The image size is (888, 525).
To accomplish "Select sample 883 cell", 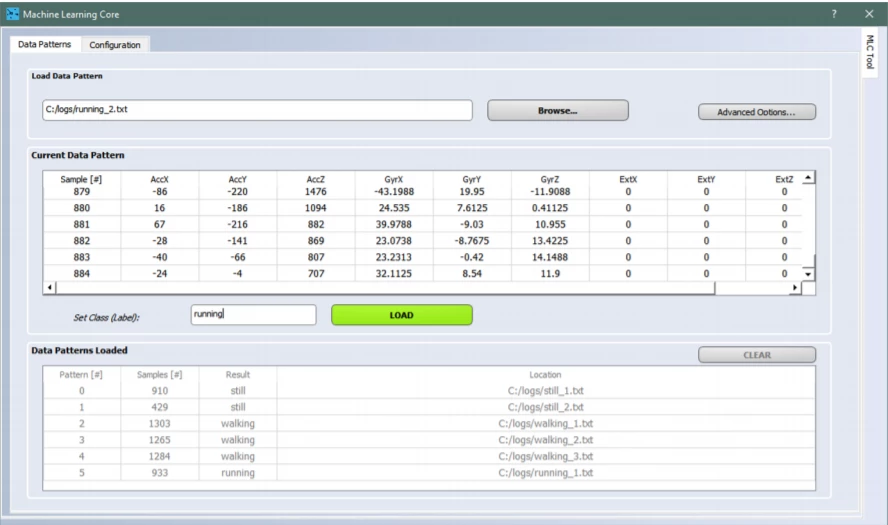I will [82, 257].
